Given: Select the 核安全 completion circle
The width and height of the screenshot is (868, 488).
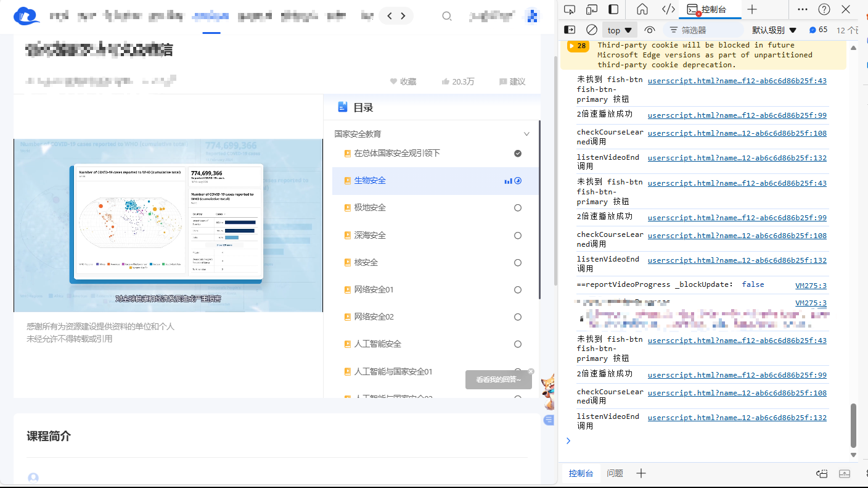Looking at the screenshot, I should click(x=518, y=263).
